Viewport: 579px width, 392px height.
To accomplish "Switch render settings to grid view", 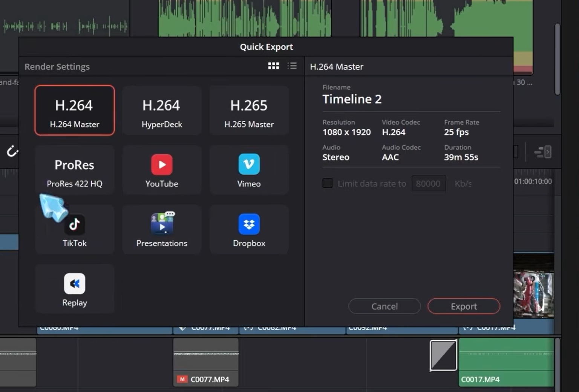I will click(274, 66).
